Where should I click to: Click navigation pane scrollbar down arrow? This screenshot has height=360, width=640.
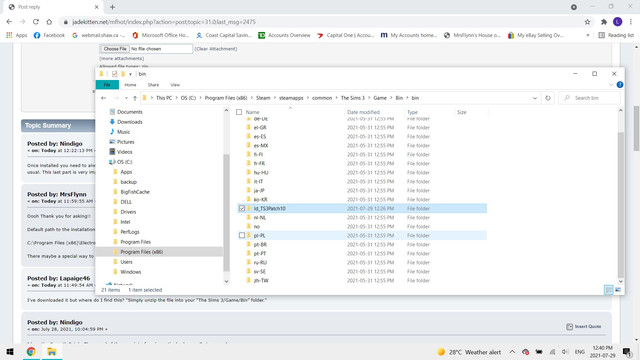point(227,282)
